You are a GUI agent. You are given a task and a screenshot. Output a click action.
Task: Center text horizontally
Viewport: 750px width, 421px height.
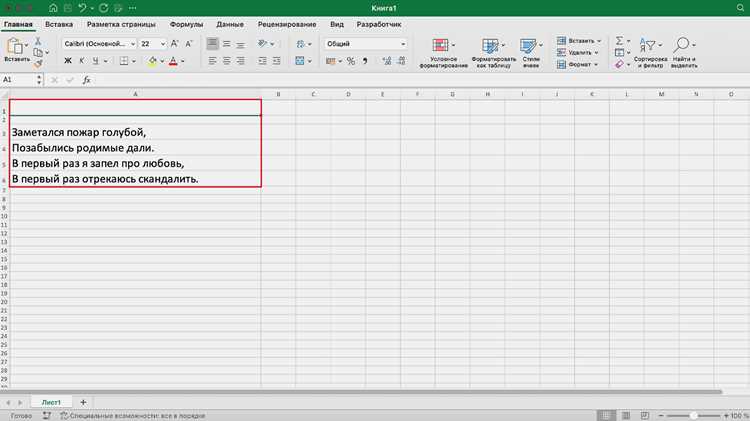point(226,61)
